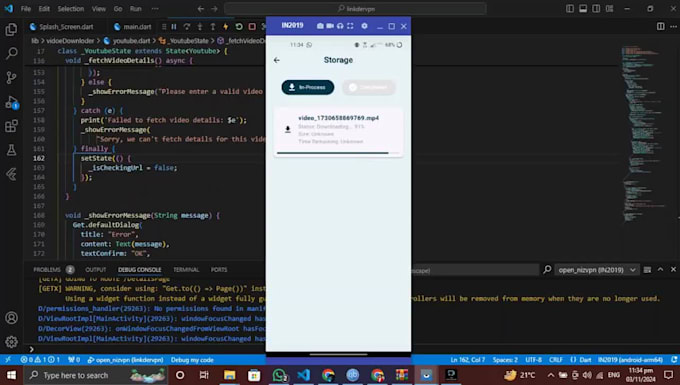The height and width of the screenshot is (385, 680).
Task: Click the debug Step Out button
Action: pyautogui.click(x=213, y=26)
